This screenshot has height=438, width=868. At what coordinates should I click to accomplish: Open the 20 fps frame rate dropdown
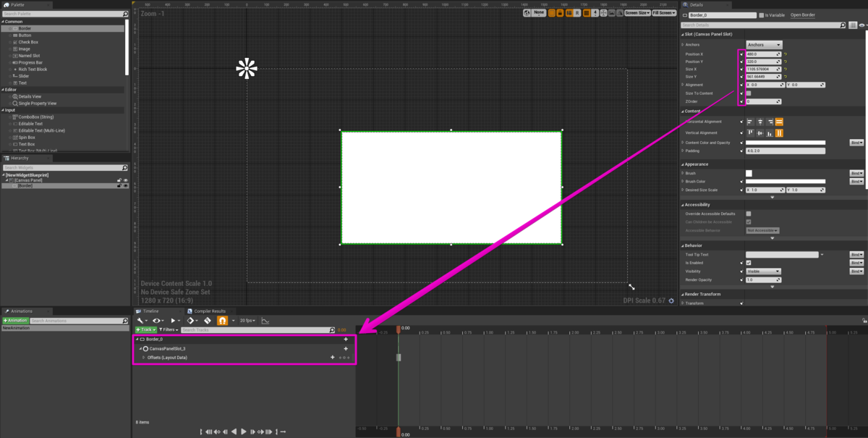coord(248,320)
